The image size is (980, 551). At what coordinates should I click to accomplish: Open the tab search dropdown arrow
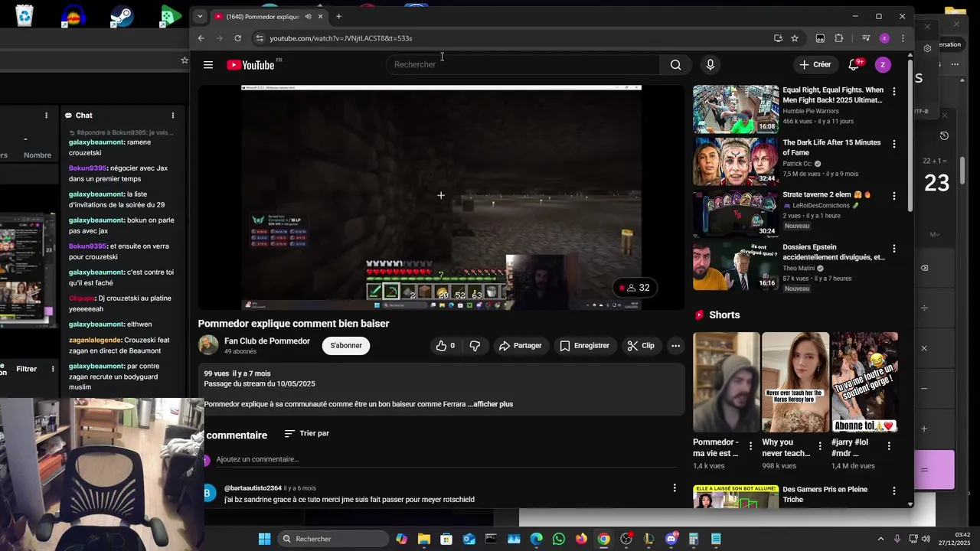[200, 17]
